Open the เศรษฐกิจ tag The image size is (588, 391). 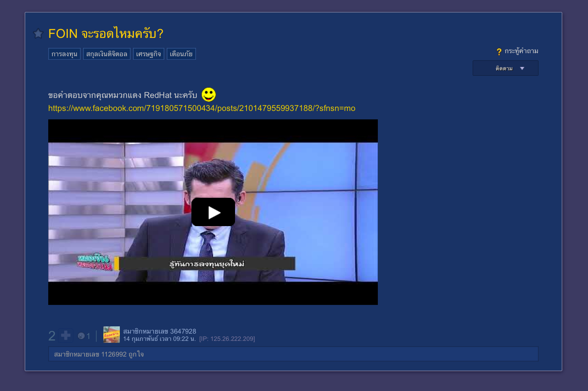149,54
